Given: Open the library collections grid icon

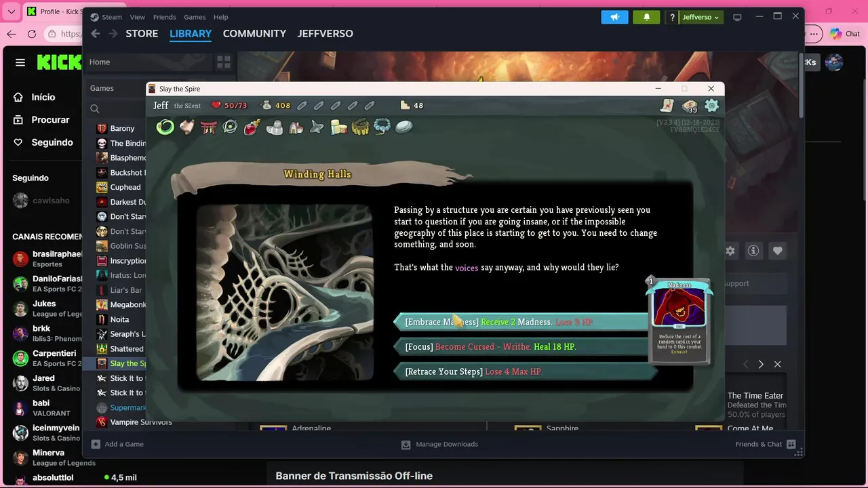Looking at the screenshot, I should coord(224,62).
